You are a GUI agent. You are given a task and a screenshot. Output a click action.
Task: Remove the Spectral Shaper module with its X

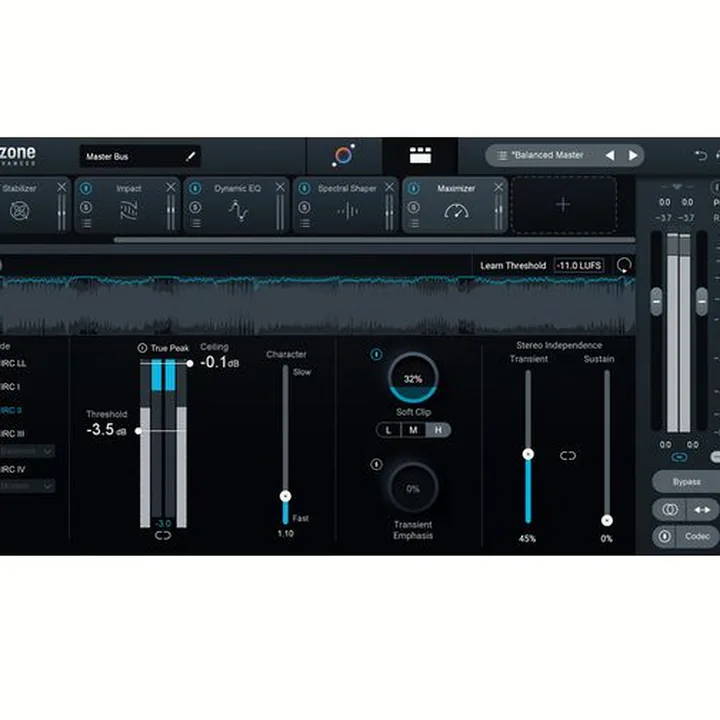[x=389, y=187]
